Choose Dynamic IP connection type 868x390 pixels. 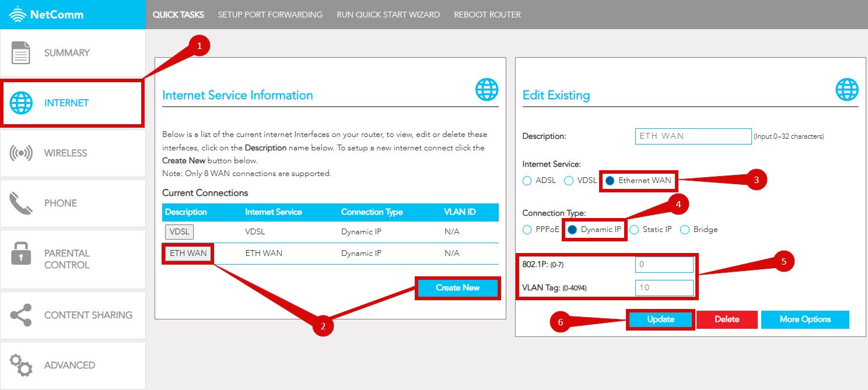point(572,230)
